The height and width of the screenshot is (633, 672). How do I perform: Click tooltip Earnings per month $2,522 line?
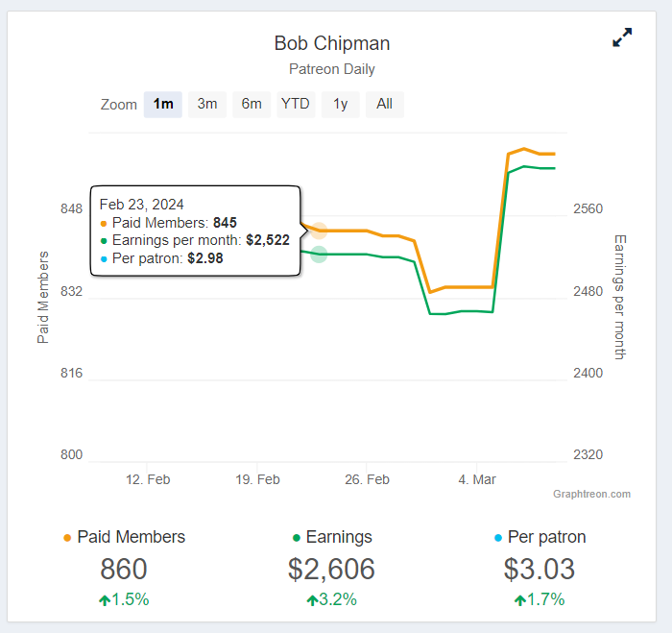pyautogui.click(x=195, y=240)
